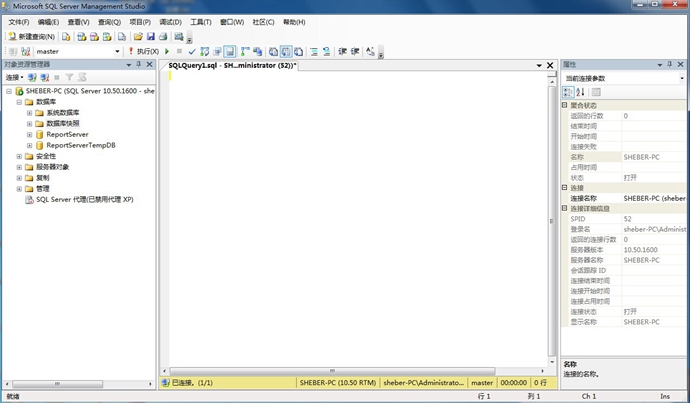The image size is (690, 403).
Task: Click the Open File folder icon
Action: pyautogui.click(x=138, y=37)
